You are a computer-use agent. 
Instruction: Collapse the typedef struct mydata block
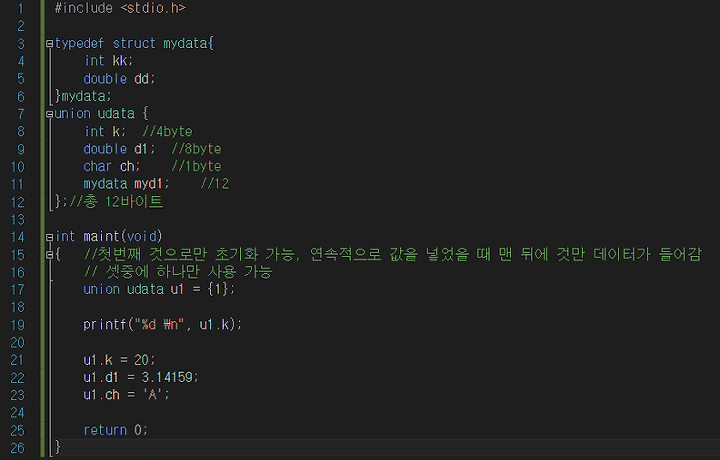pos(50,44)
